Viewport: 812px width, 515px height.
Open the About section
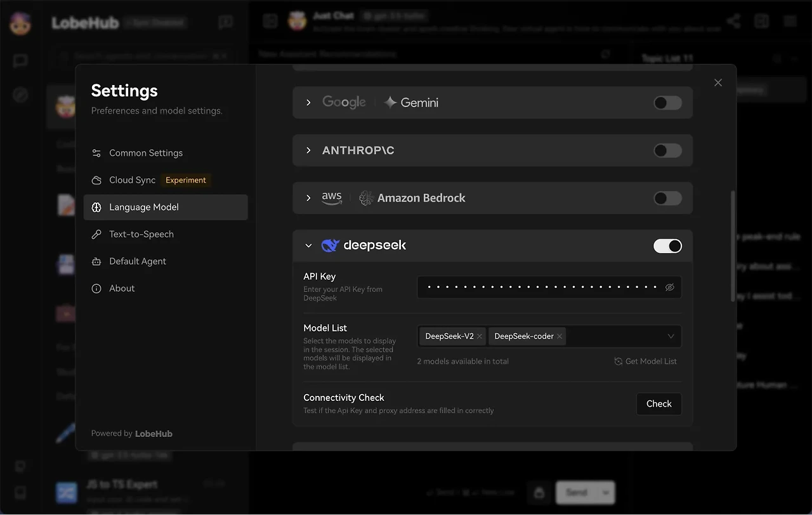(166, 289)
